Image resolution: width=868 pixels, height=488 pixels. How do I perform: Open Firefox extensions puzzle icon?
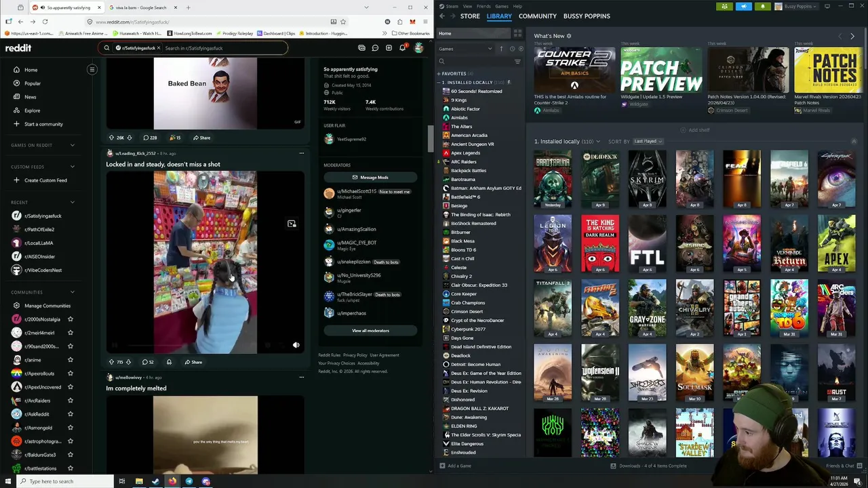coord(399,22)
